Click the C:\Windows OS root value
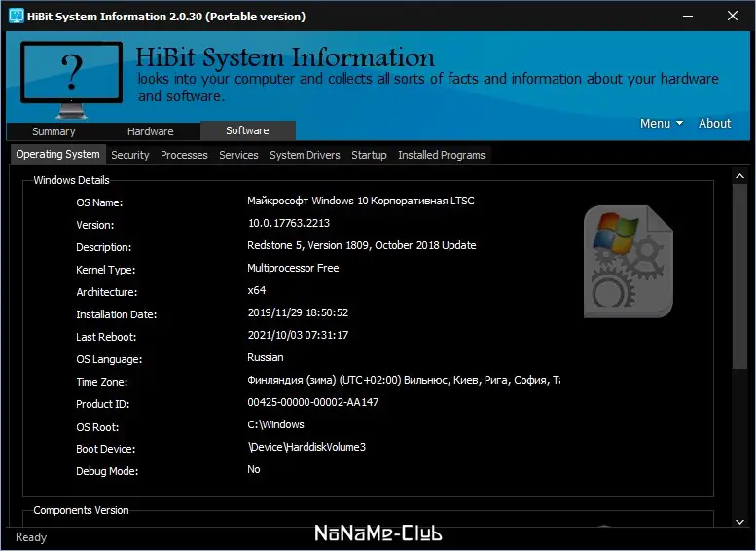 275,424
